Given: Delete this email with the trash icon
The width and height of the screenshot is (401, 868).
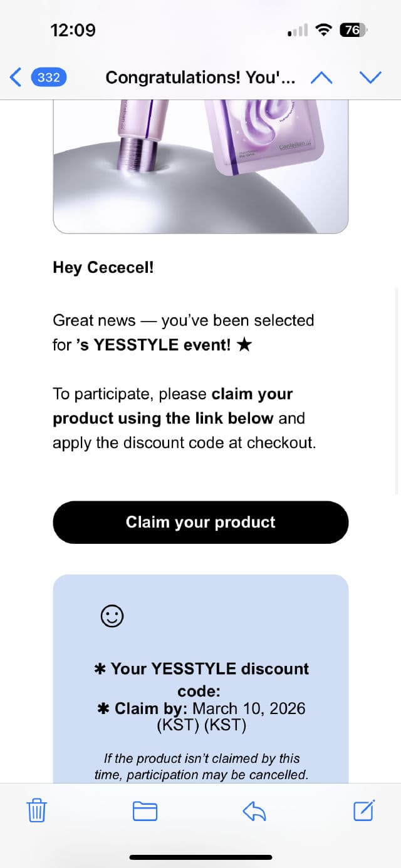Looking at the screenshot, I should coord(37,811).
